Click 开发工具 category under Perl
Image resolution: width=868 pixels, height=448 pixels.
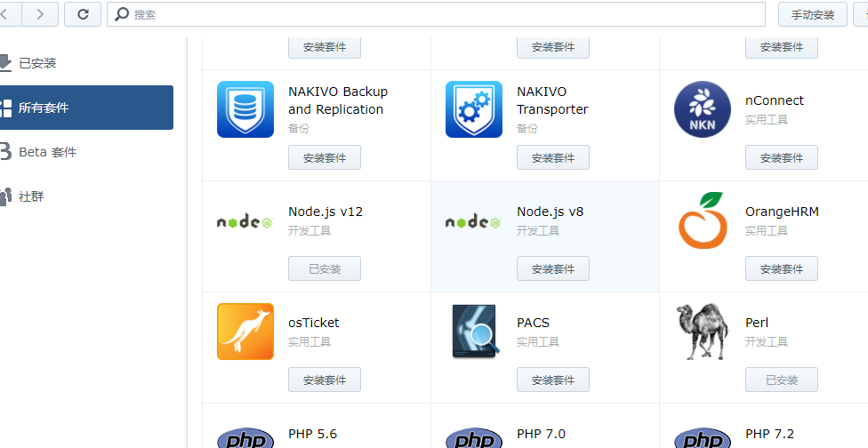[767, 342]
